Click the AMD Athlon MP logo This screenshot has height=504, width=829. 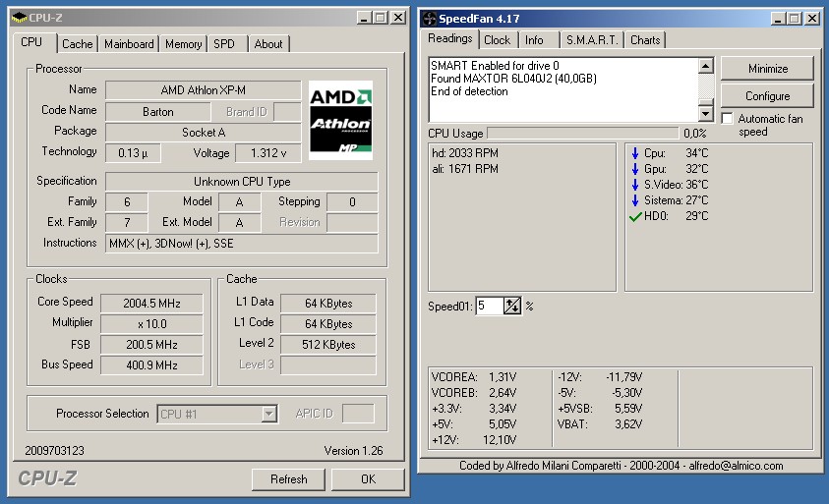pos(340,120)
